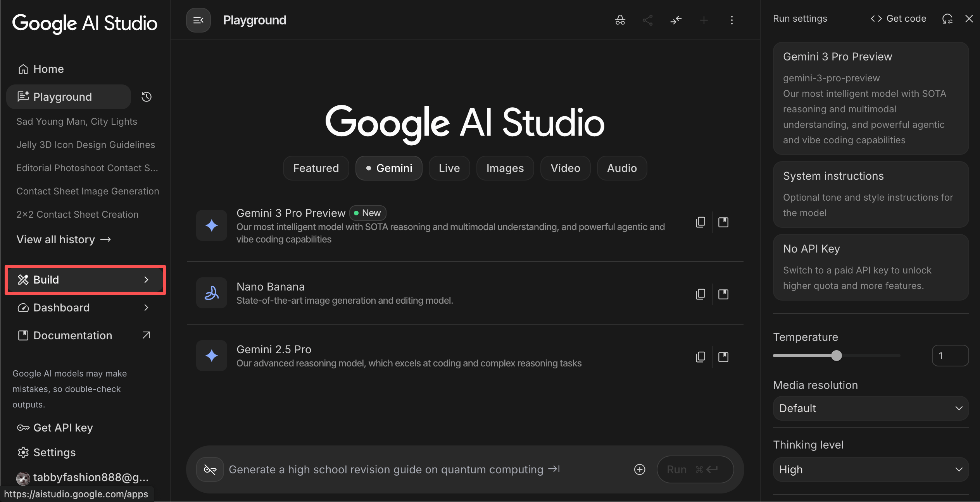Switch to the Live tab

(x=449, y=168)
